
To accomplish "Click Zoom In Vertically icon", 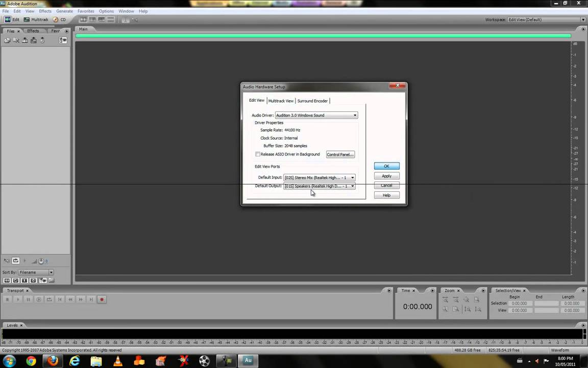I will pyautogui.click(x=467, y=309).
